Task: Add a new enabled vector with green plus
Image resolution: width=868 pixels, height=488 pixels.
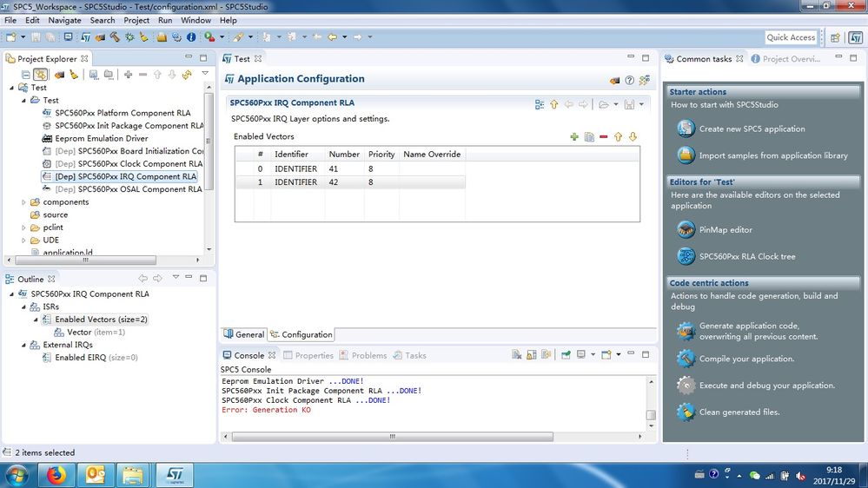Action: click(574, 136)
